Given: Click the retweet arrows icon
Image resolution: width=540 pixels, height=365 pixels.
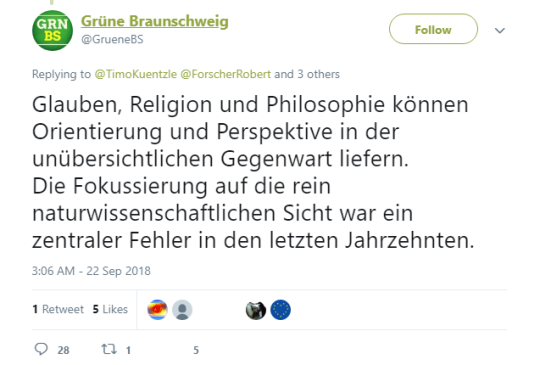Looking at the screenshot, I should click(x=109, y=349).
